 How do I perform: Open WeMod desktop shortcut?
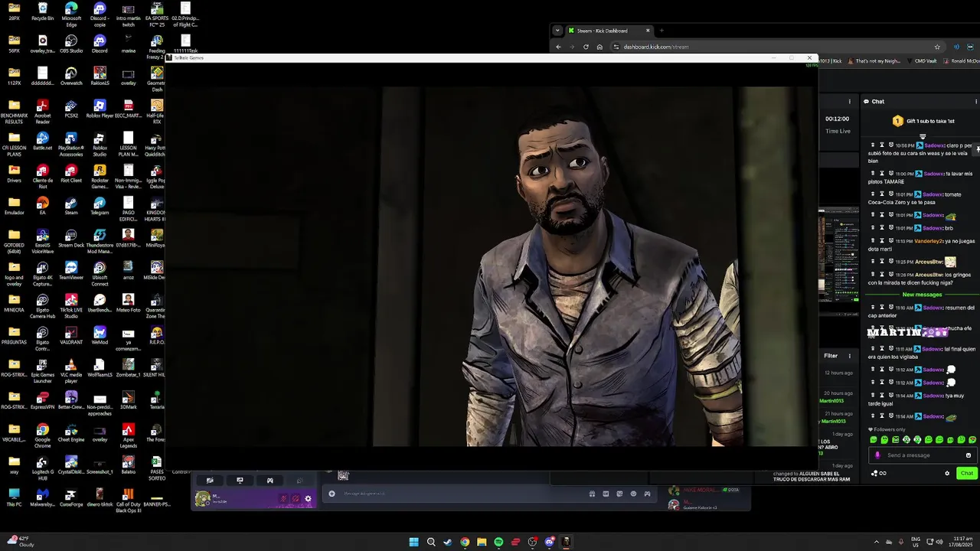[100, 334]
